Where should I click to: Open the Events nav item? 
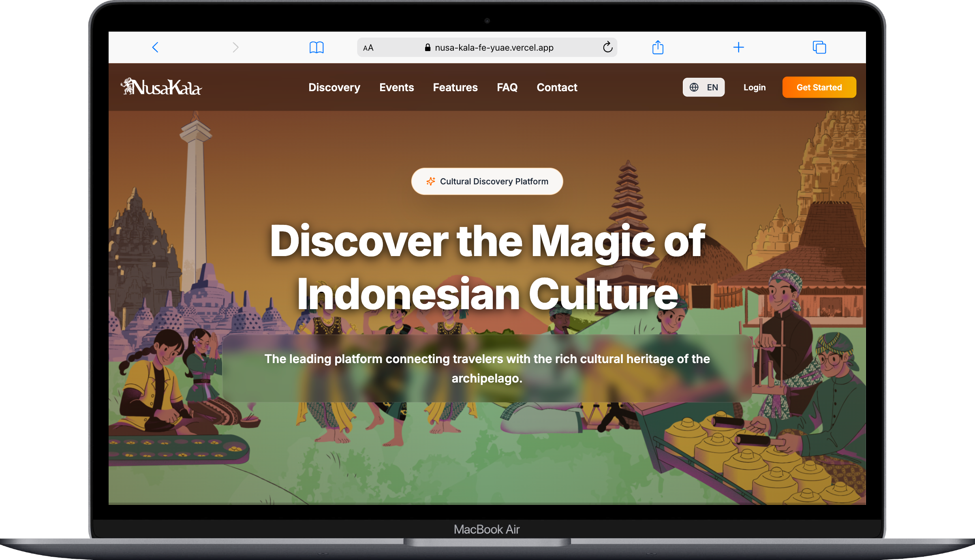pyautogui.click(x=396, y=88)
